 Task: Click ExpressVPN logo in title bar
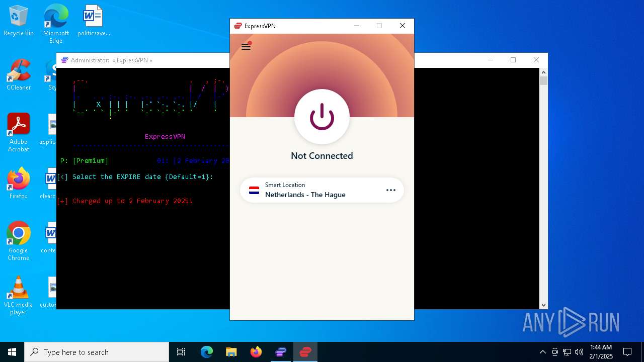tap(238, 26)
